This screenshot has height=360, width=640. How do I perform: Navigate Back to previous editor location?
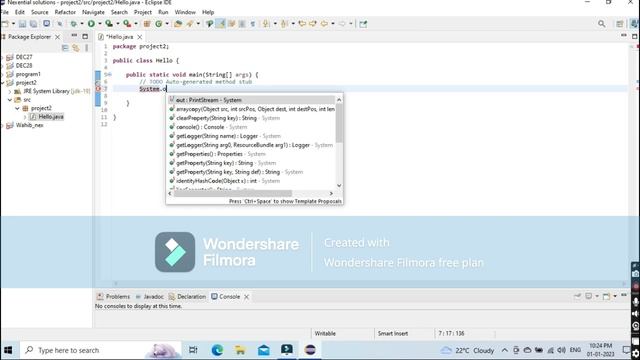324,24
